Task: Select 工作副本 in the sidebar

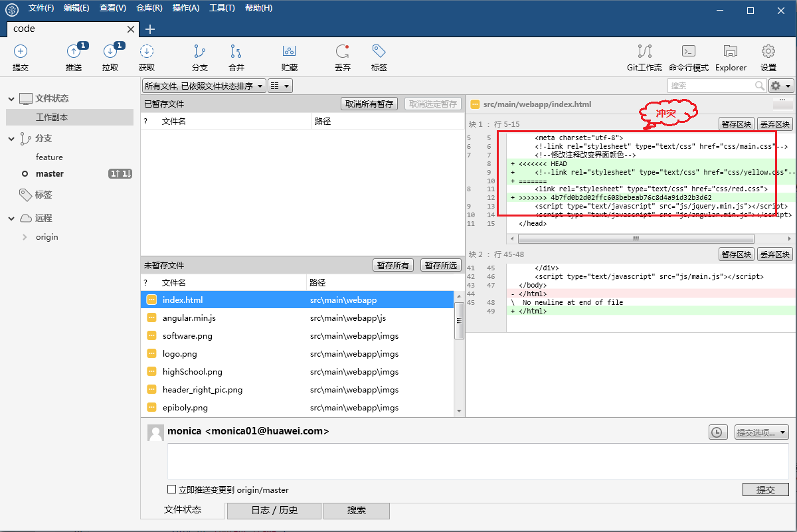Action: [x=70, y=117]
